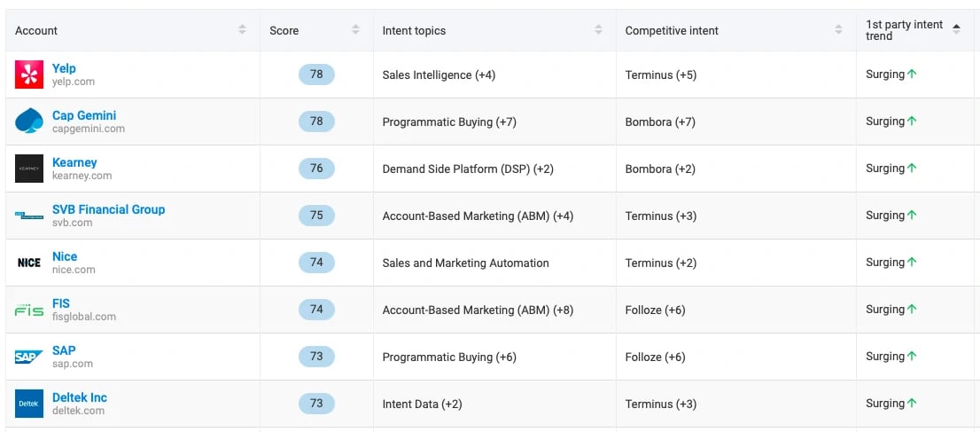980x432 pixels.
Task: Click the Account column header label
Action: coord(36,31)
